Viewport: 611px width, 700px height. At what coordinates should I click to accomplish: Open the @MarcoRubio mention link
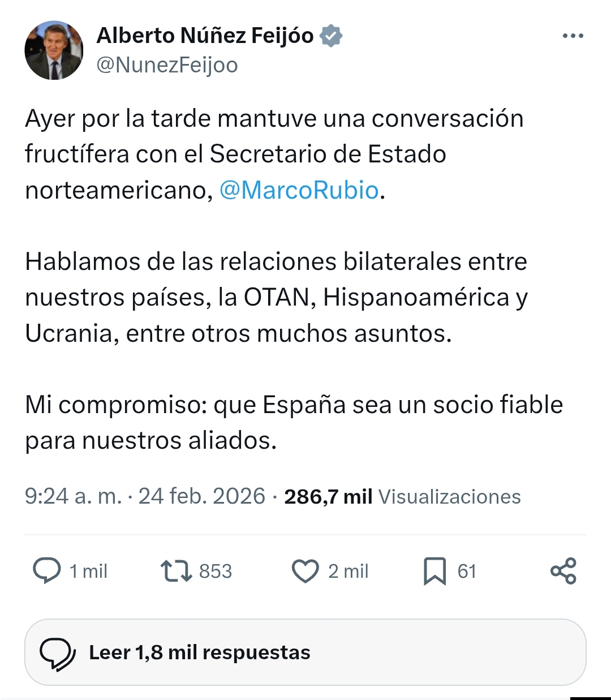click(x=299, y=190)
